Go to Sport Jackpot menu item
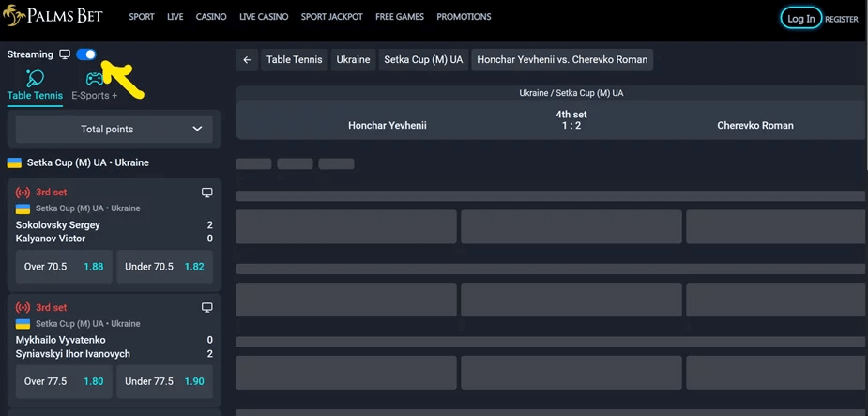This screenshot has width=868, height=416. (331, 17)
